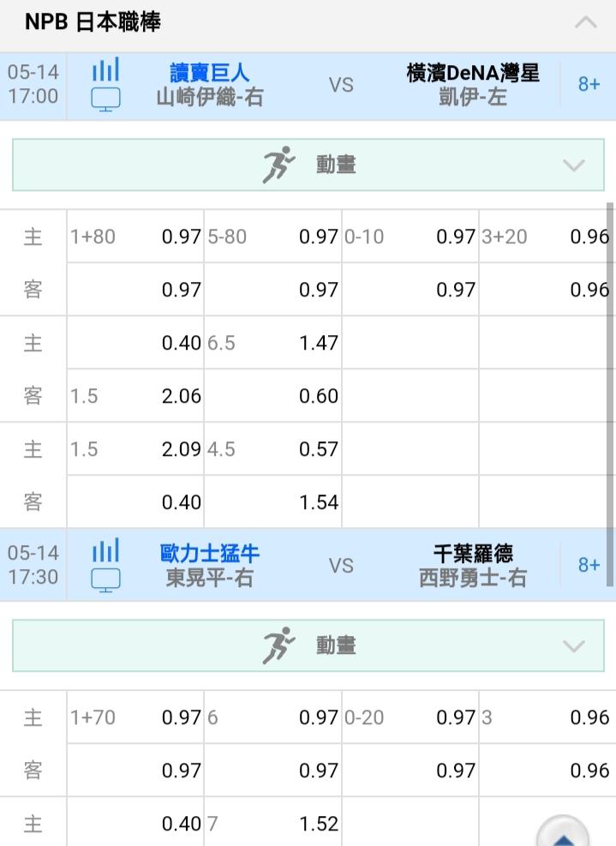Open statistics chart icon for 歐力士猛牛 match
This screenshot has height=846, width=616.
pos(105,550)
